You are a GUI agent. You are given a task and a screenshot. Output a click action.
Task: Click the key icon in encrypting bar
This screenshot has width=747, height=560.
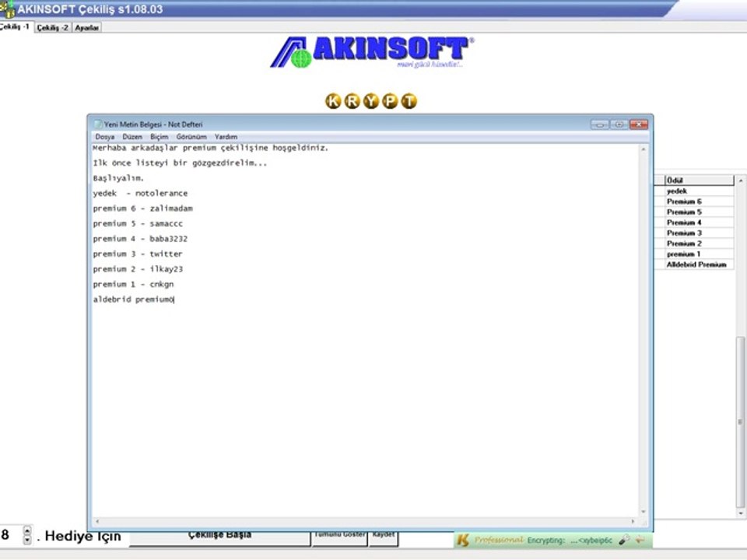click(624, 540)
